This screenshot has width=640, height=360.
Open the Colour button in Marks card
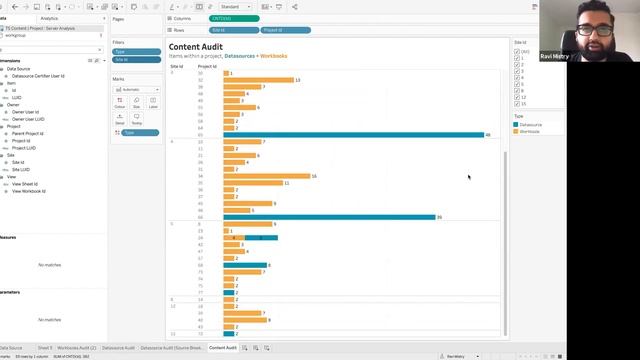[120, 102]
